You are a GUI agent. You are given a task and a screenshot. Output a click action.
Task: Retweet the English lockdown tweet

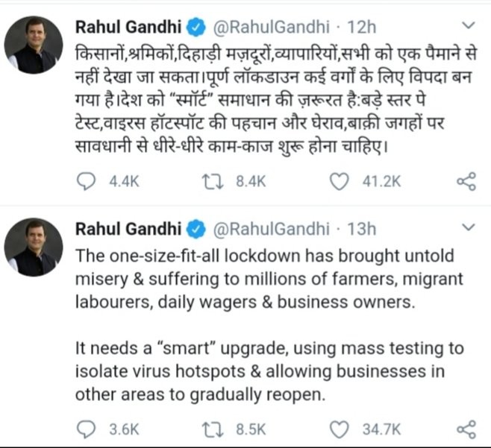213,429
